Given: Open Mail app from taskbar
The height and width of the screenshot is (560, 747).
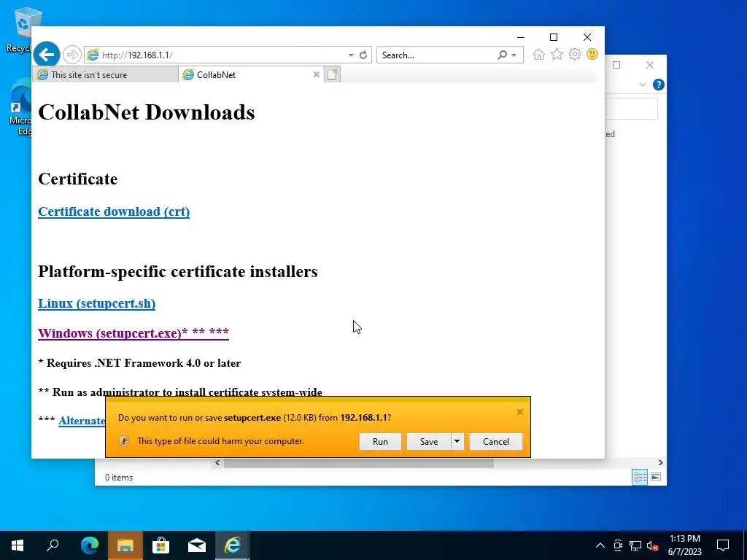Looking at the screenshot, I should tap(197, 545).
